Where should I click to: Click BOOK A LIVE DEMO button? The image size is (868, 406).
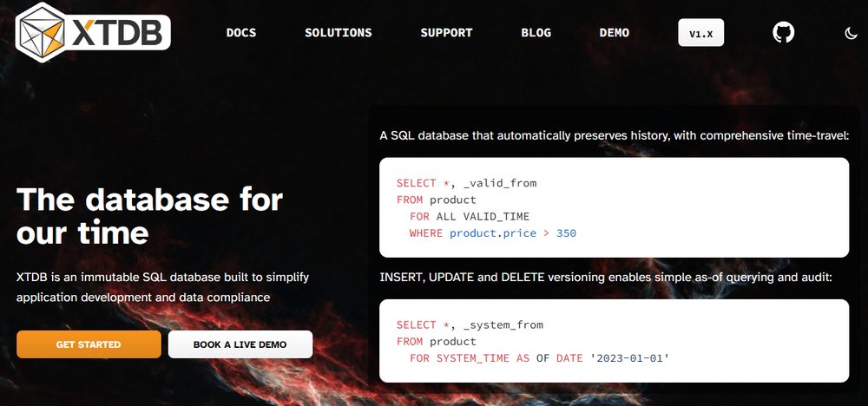(x=240, y=344)
